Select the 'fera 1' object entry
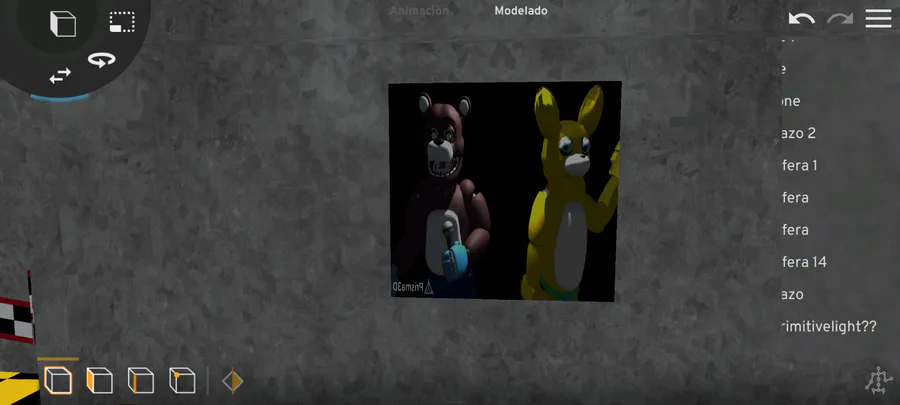This screenshot has width=900, height=405. coord(799,166)
